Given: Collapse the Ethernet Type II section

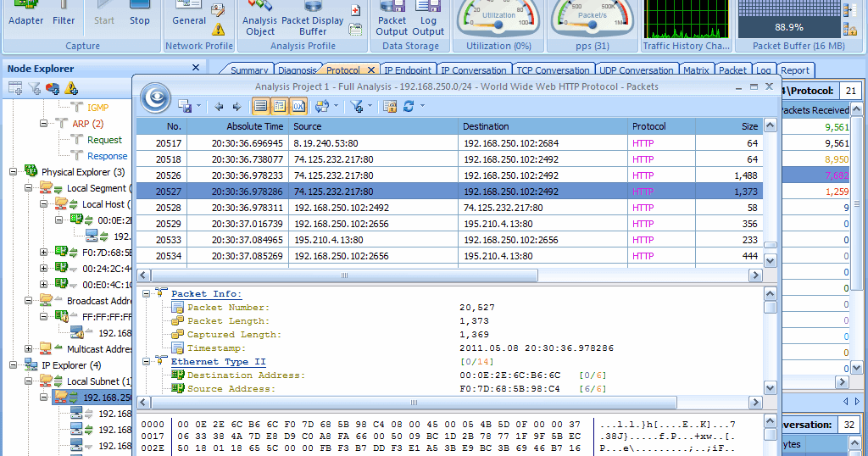Looking at the screenshot, I should point(146,362).
